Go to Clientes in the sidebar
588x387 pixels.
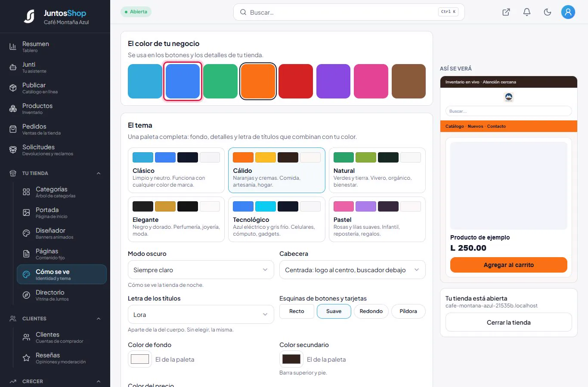tap(62, 337)
